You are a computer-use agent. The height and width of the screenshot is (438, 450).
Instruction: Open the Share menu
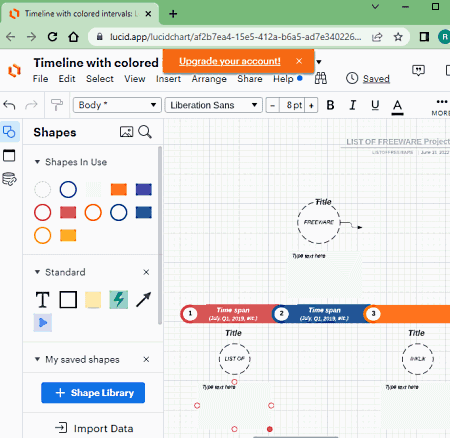tap(250, 79)
